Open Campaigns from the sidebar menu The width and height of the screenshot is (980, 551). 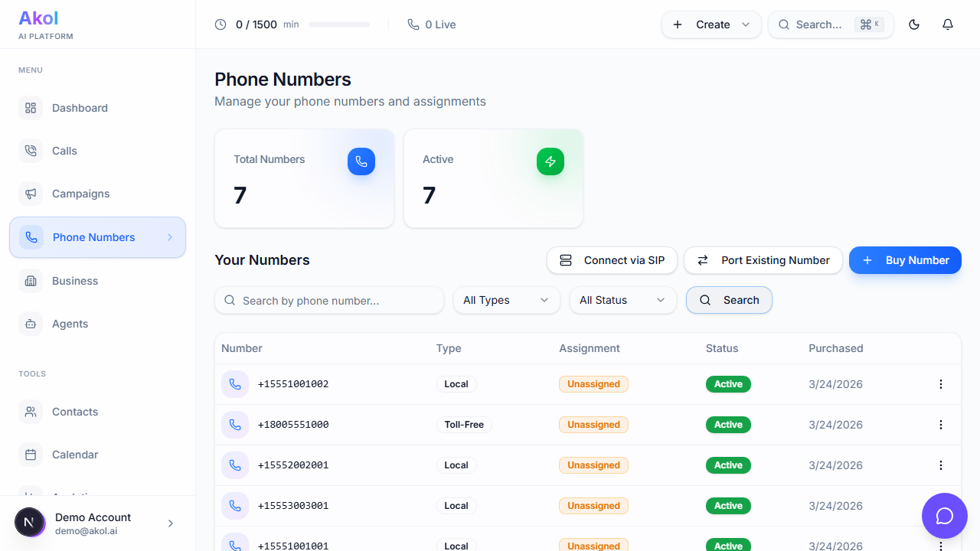(80, 194)
